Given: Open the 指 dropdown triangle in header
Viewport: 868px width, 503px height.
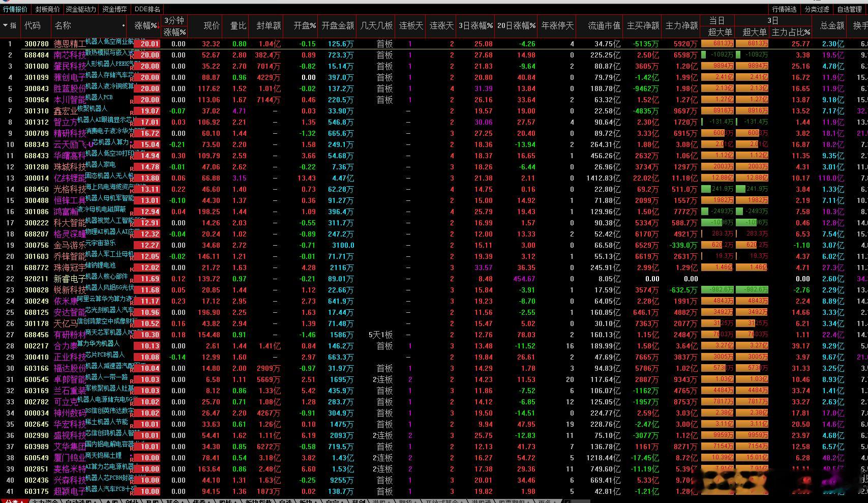Looking at the screenshot, I should pyautogui.click(x=5, y=25).
